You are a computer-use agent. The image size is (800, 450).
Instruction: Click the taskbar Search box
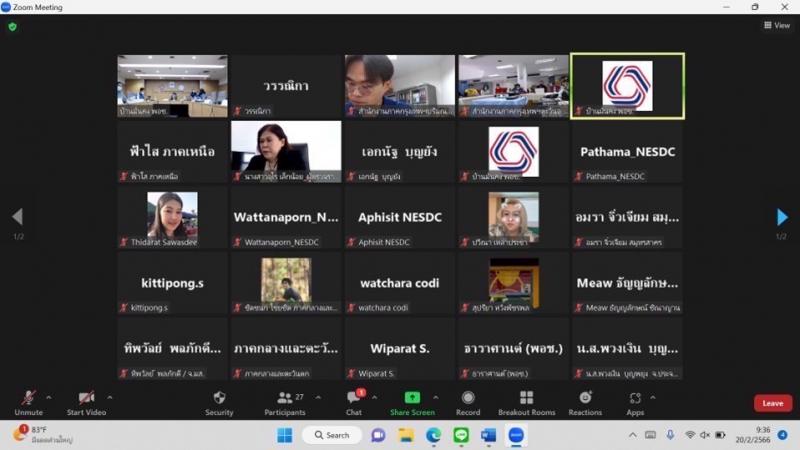332,435
